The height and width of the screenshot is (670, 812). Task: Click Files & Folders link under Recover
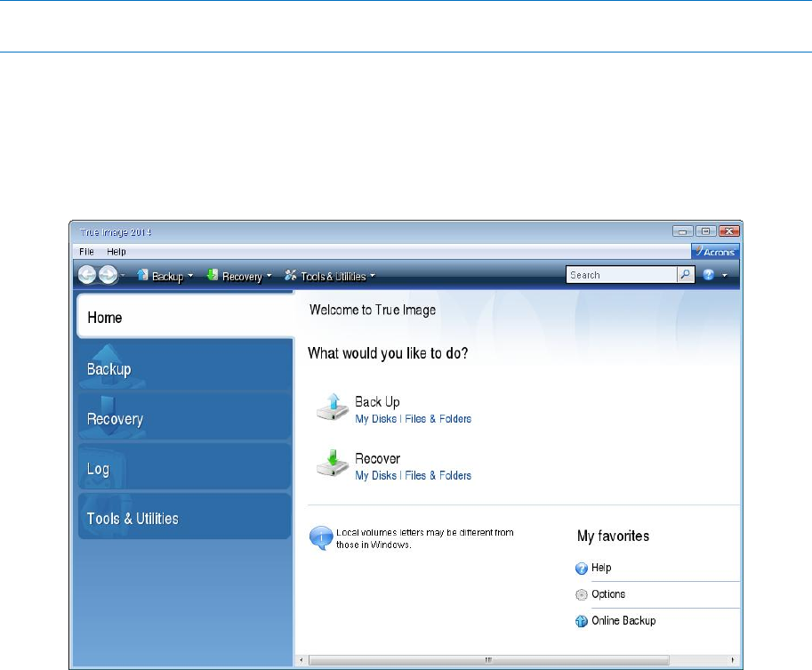[438, 475]
